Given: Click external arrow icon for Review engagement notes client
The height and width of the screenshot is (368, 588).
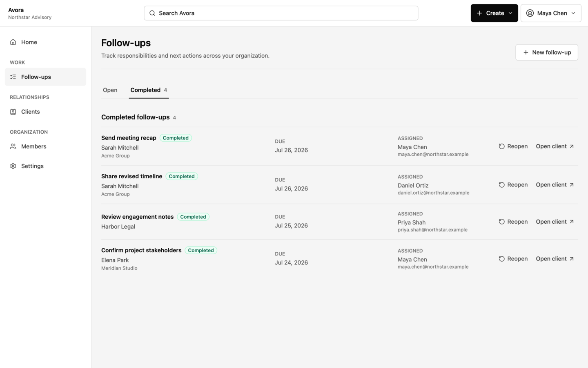Looking at the screenshot, I should point(572,222).
